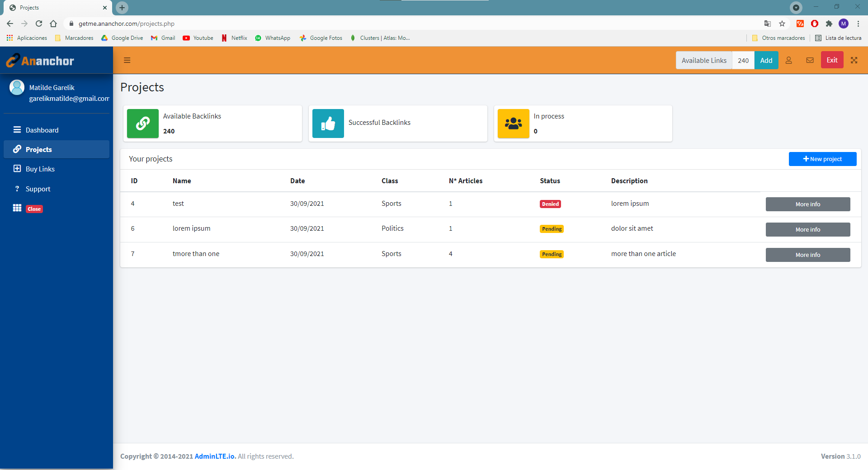Bookmark this page with the star icon

[782, 24]
